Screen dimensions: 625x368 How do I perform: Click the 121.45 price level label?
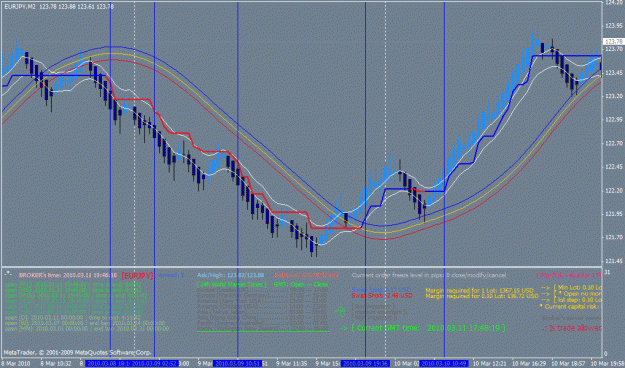(614, 261)
